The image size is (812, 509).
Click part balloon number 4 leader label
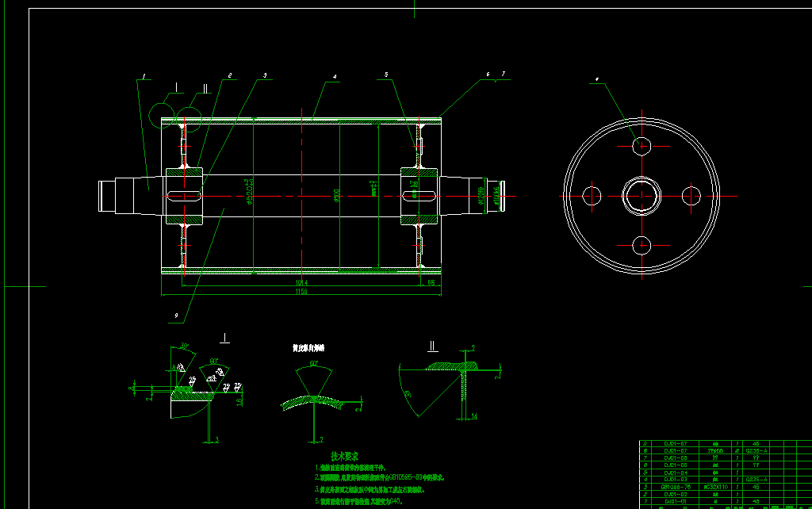[335, 77]
